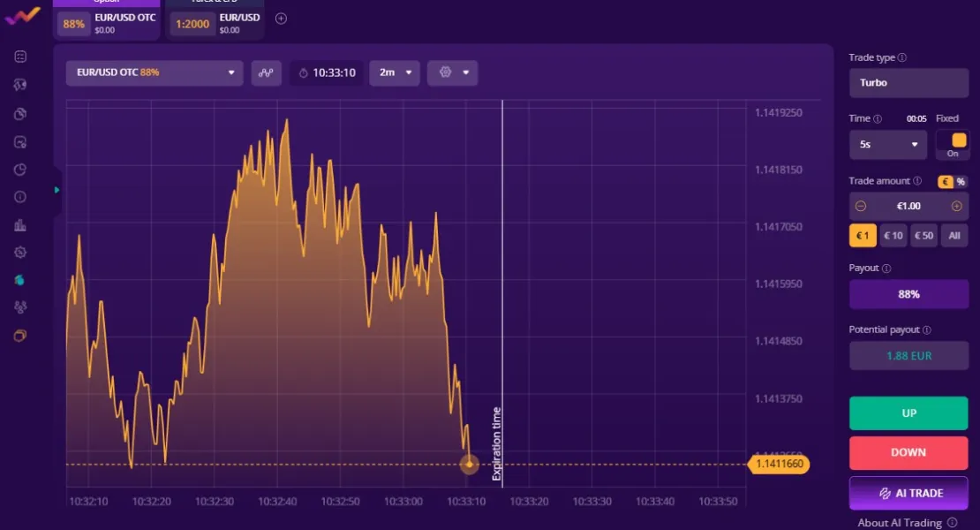Viewport: 980px width, 530px height.
Task: Click the orange stacked cards sidebar icon
Action: [20, 336]
